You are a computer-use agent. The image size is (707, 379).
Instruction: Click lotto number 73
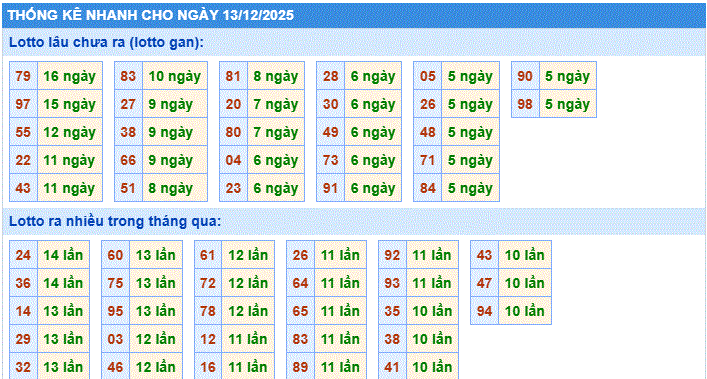point(330,160)
